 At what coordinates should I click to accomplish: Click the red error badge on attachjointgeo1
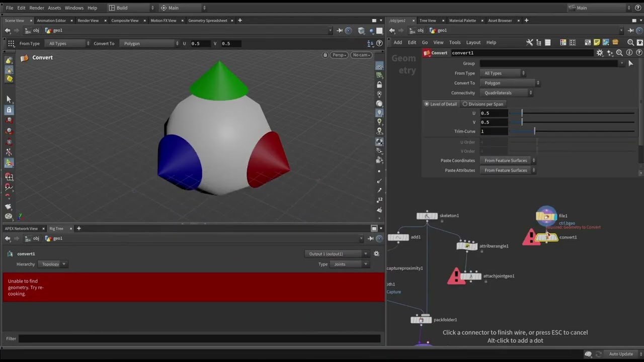456,276
